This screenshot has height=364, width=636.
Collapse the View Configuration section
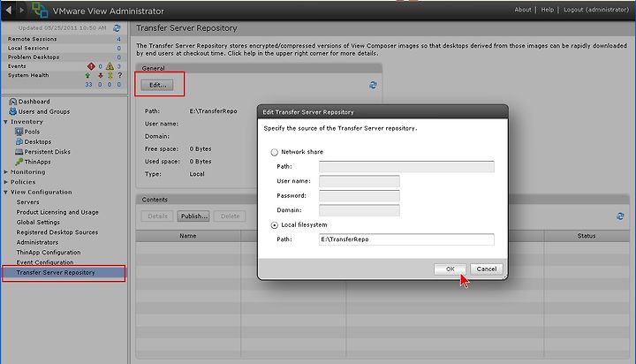pyautogui.click(x=5, y=193)
